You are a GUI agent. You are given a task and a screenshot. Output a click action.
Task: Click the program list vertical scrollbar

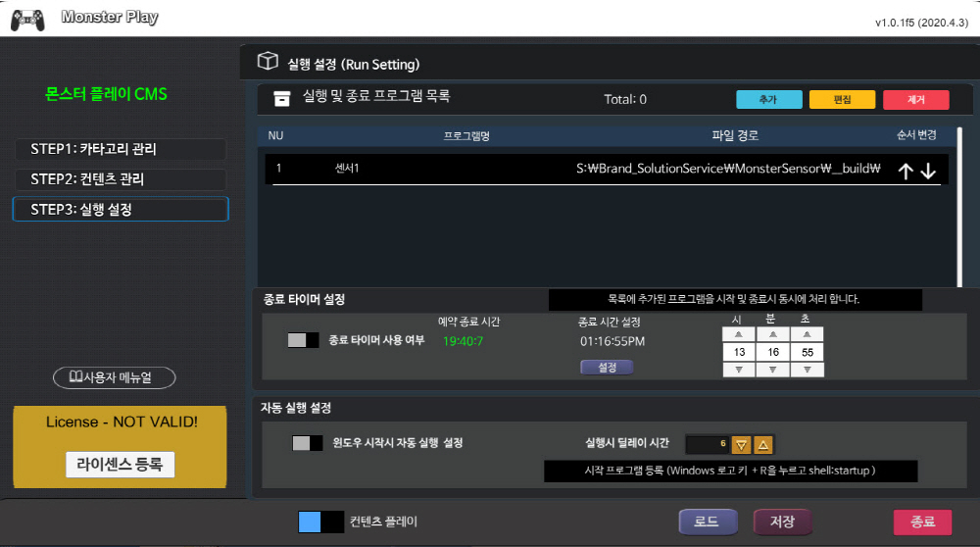click(959, 207)
